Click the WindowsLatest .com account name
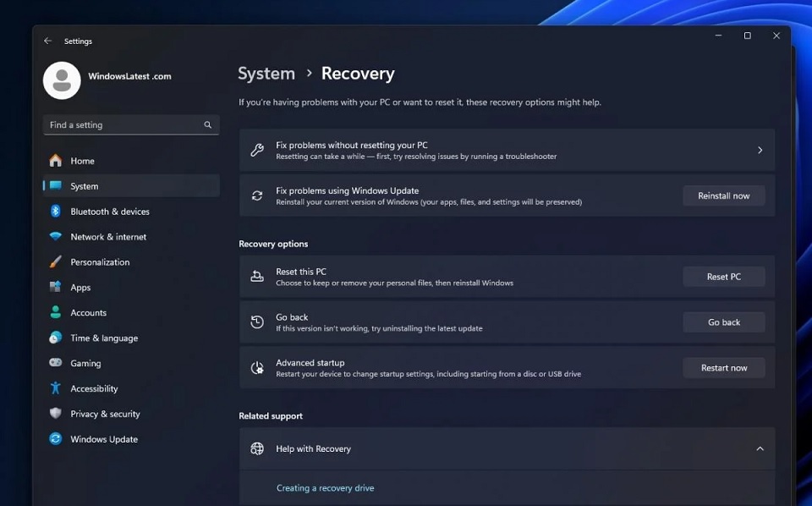This screenshot has height=506, width=812. pos(129,76)
